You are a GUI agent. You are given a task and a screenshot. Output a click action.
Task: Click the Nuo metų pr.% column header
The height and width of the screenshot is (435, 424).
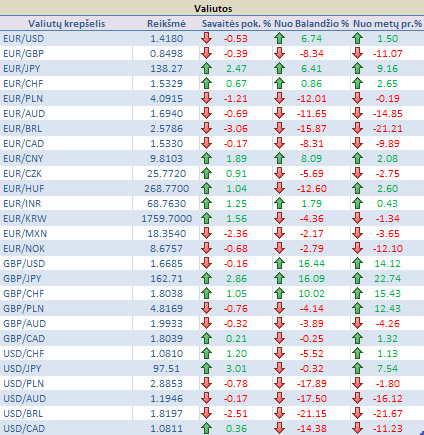point(387,24)
